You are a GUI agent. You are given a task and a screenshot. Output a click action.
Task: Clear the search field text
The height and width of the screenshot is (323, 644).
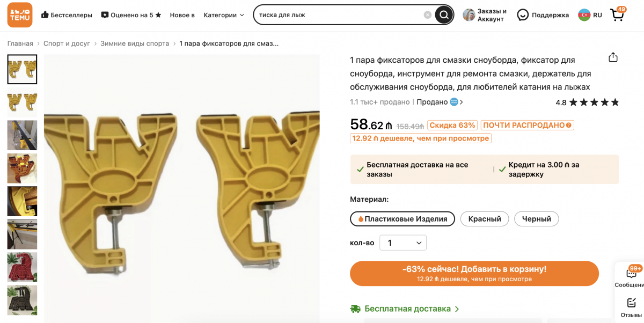(427, 15)
